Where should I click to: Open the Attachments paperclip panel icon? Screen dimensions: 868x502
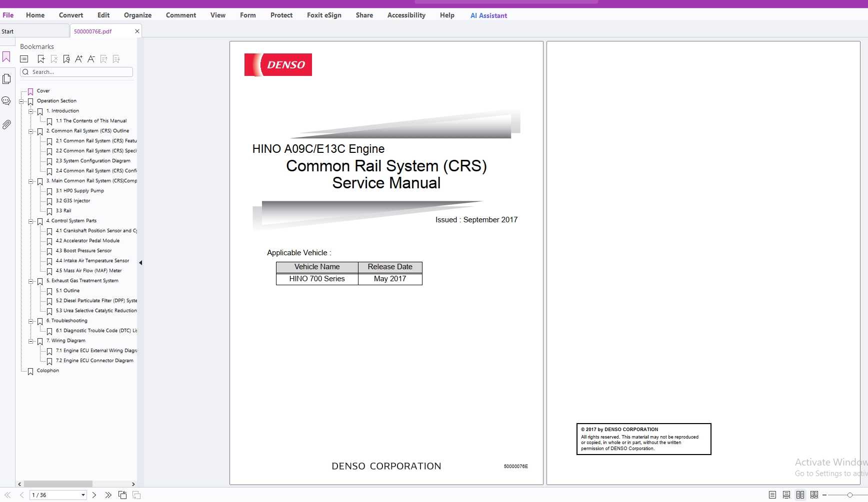tap(6, 124)
